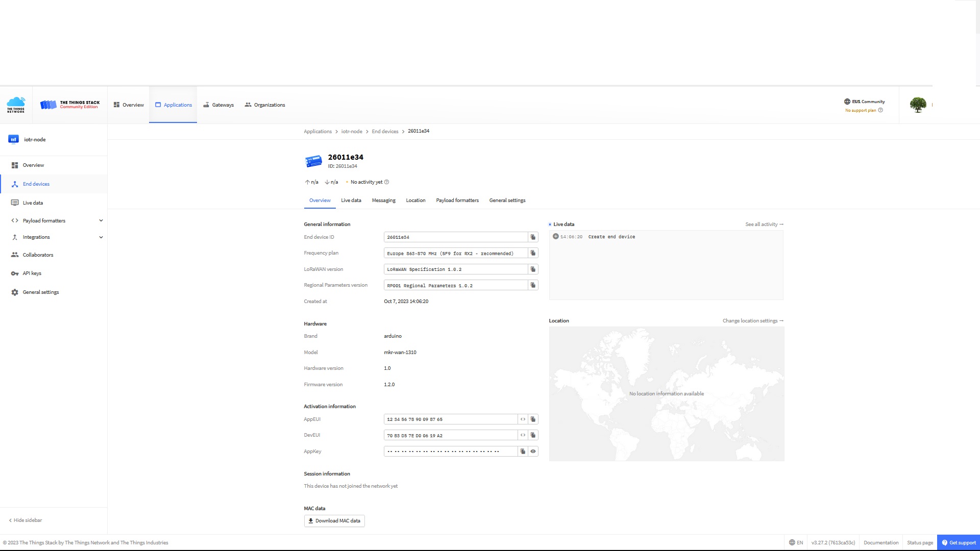
Task: Copy the Regional Parameters version value
Action: [x=533, y=285]
